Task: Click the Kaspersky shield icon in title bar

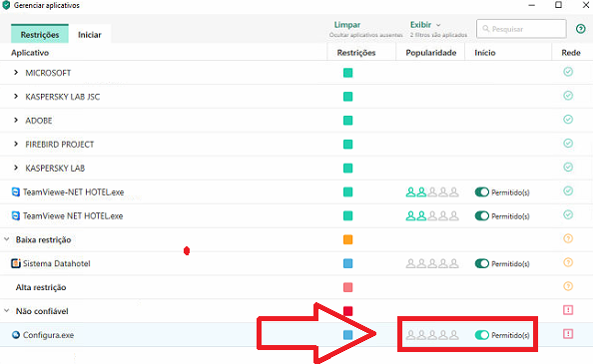Action: pyautogui.click(x=6, y=5)
